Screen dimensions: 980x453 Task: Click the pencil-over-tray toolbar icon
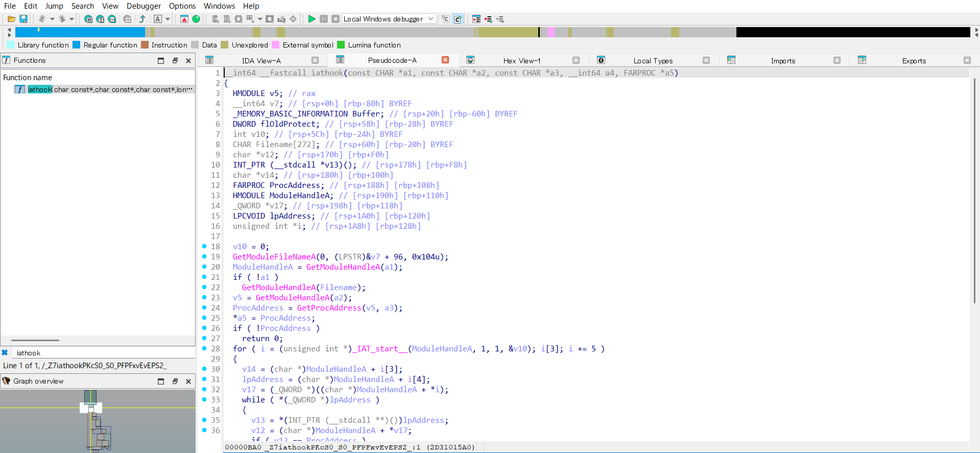pos(281,19)
